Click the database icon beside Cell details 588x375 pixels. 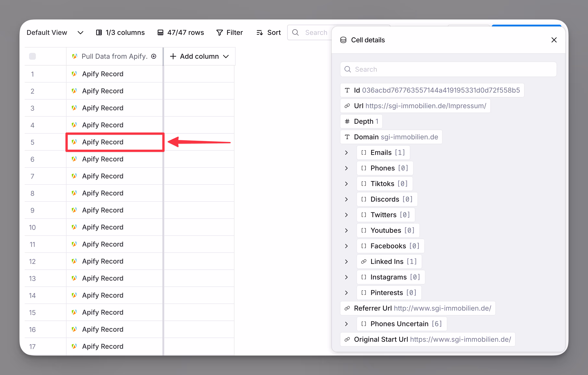click(343, 40)
